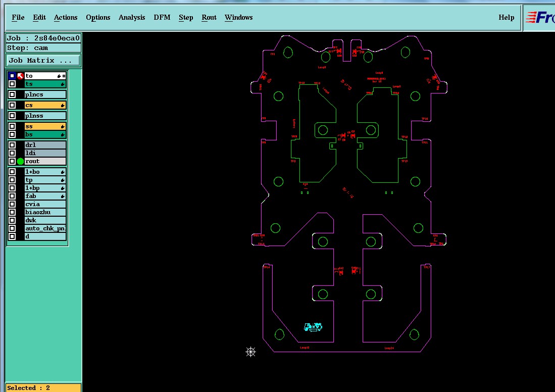
Task: Select the 'd' layer name
Action: point(45,236)
